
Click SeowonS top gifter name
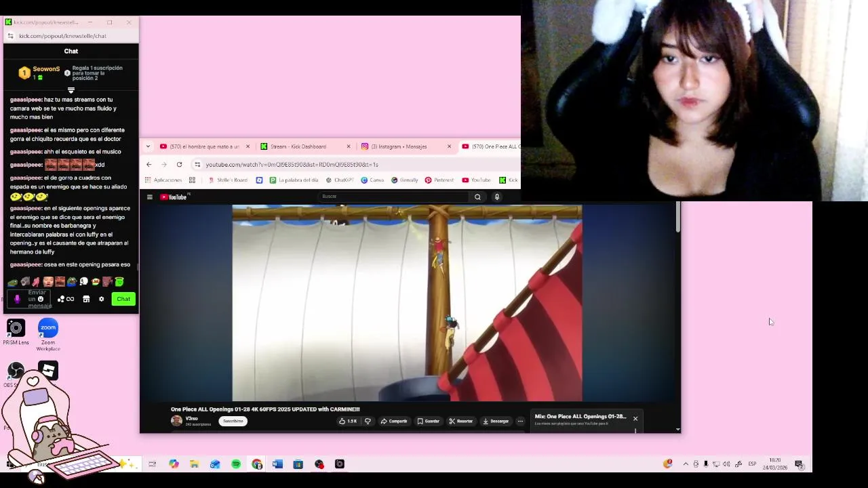coord(46,69)
